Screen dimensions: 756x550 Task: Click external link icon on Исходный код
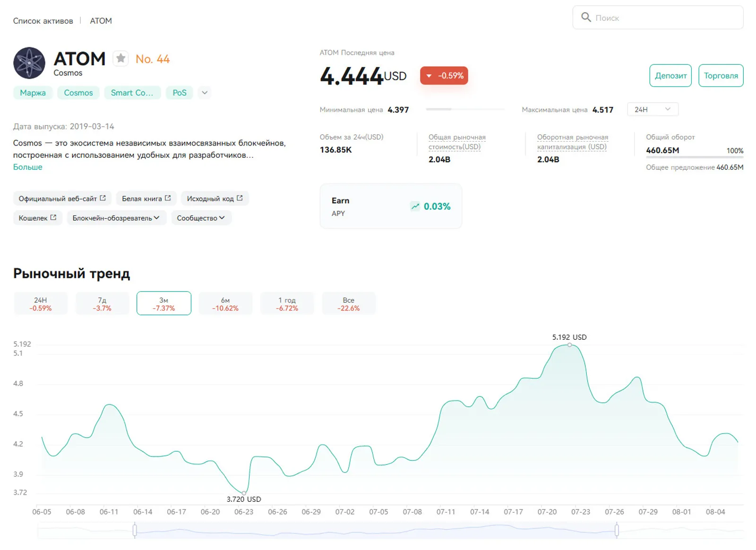coord(240,198)
